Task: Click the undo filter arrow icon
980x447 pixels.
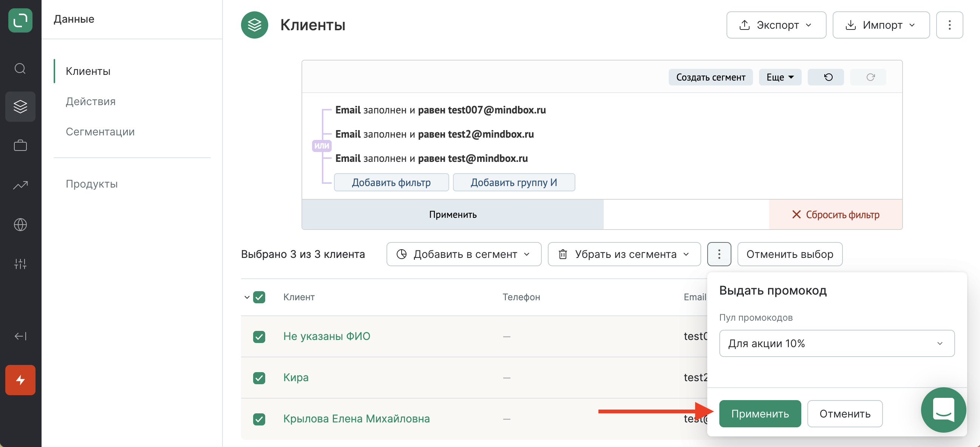Action: pyautogui.click(x=825, y=77)
